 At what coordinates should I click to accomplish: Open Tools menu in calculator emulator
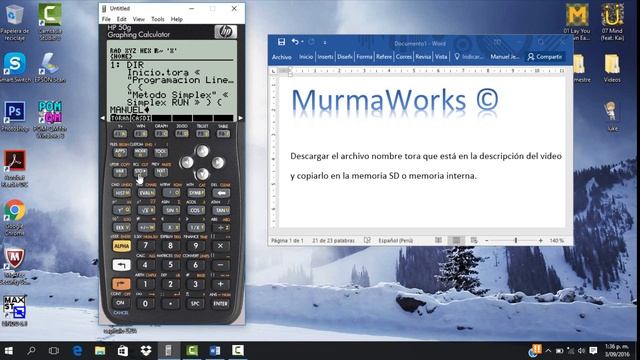[158, 19]
